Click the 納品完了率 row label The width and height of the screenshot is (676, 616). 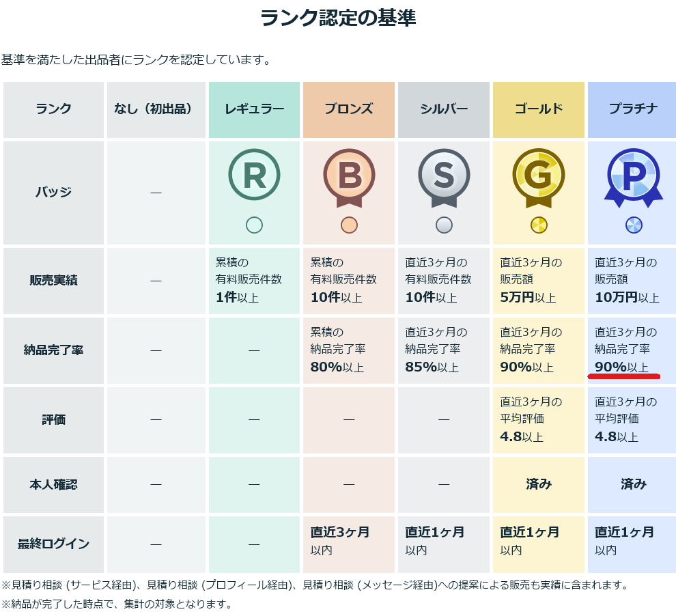[53, 350]
